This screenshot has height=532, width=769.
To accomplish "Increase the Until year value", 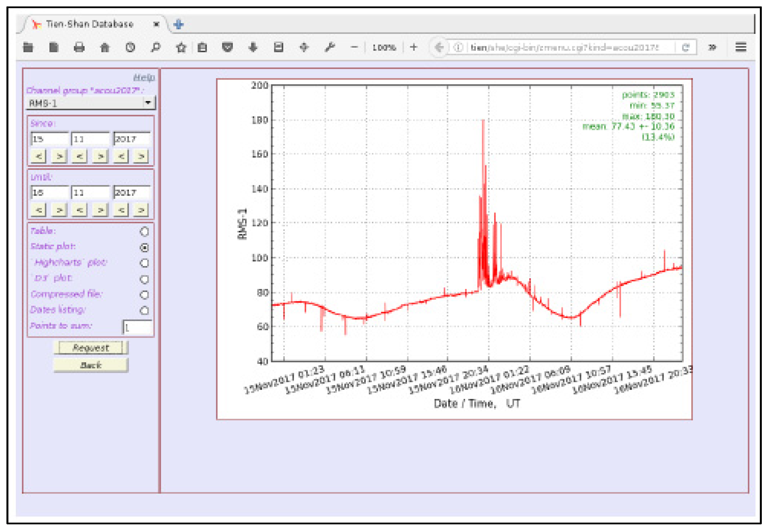I will tap(142, 210).
